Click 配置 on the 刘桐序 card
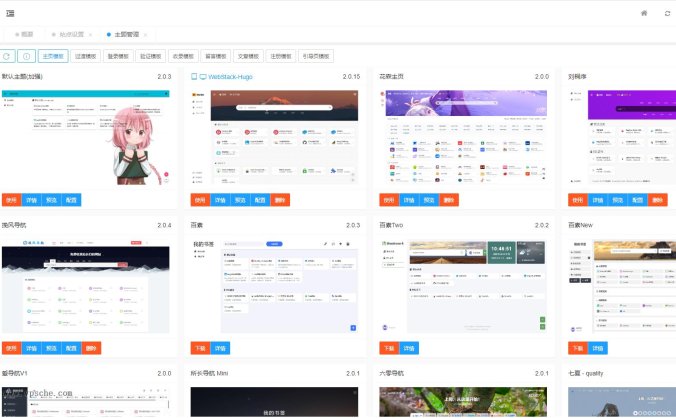Image resolution: width=676 pixels, height=418 pixels. click(x=638, y=200)
